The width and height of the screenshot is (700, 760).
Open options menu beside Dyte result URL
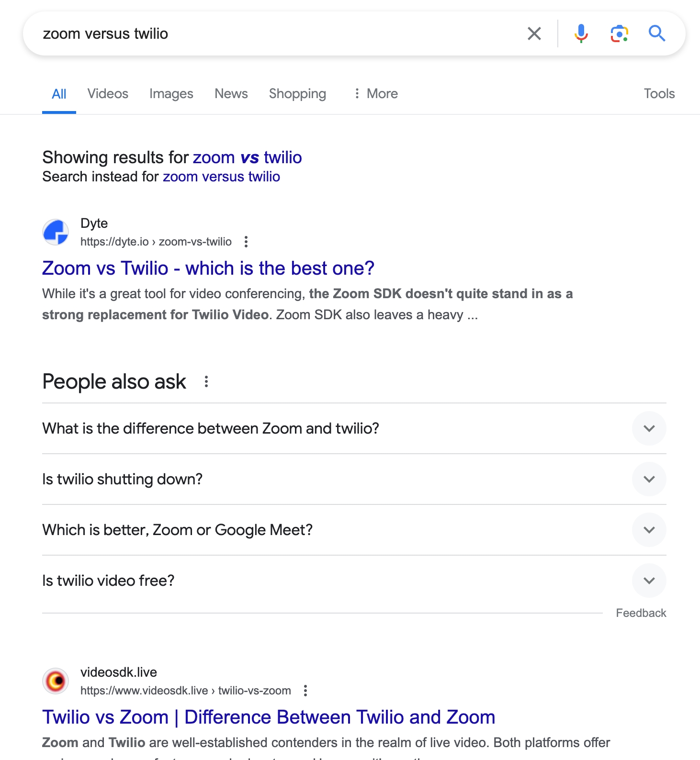246,242
